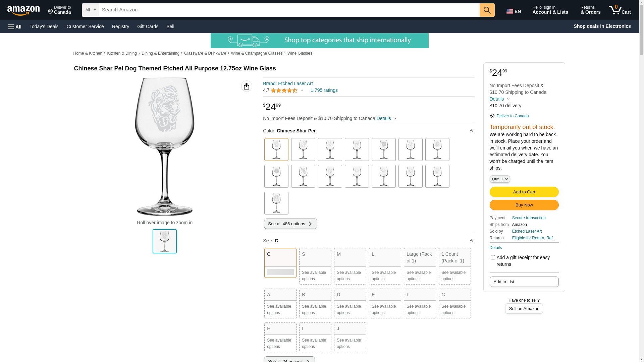Click the star rating popover arrow
The width and height of the screenshot is (644, 362).
coord(302,90)
